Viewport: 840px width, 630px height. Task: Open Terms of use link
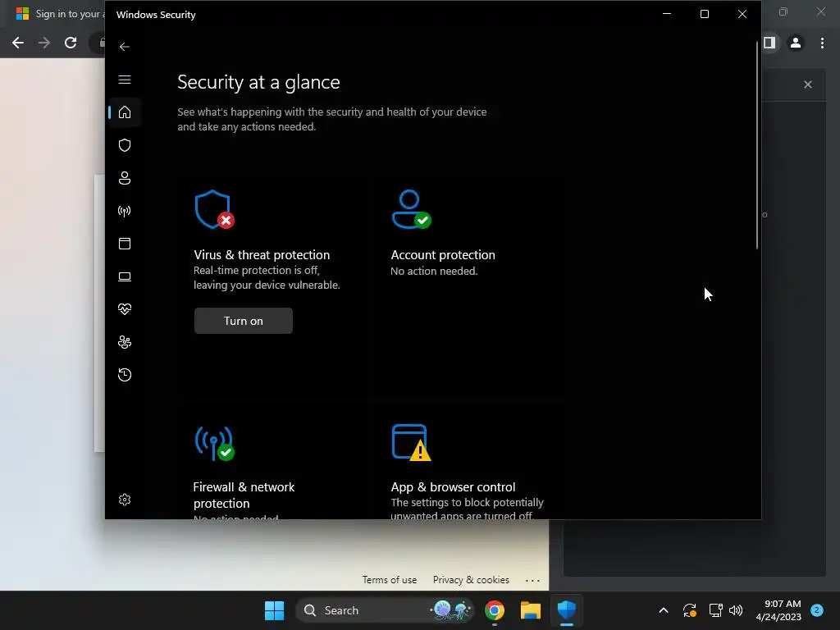(390, 580)
